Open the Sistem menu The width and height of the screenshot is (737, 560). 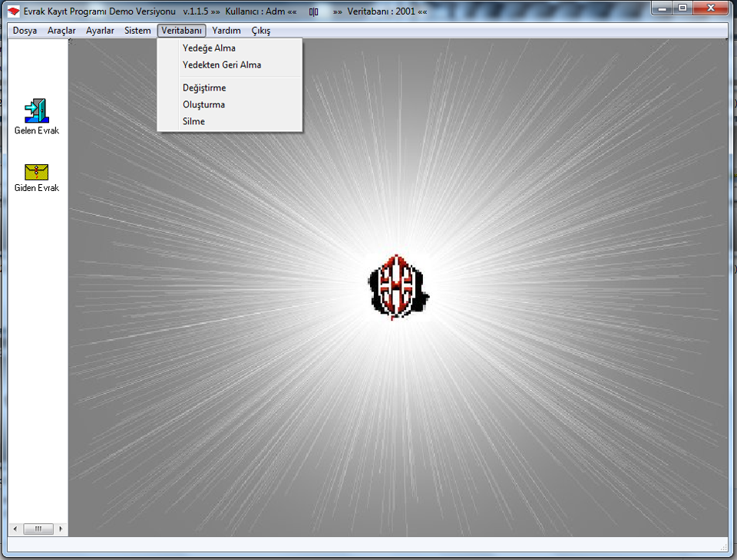[x=137, y=31]
